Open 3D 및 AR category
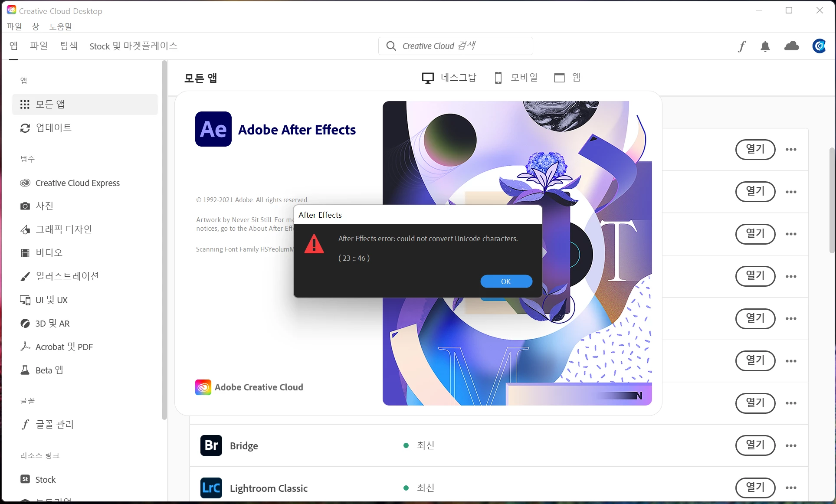836x504 pixels. pos(52,324)
